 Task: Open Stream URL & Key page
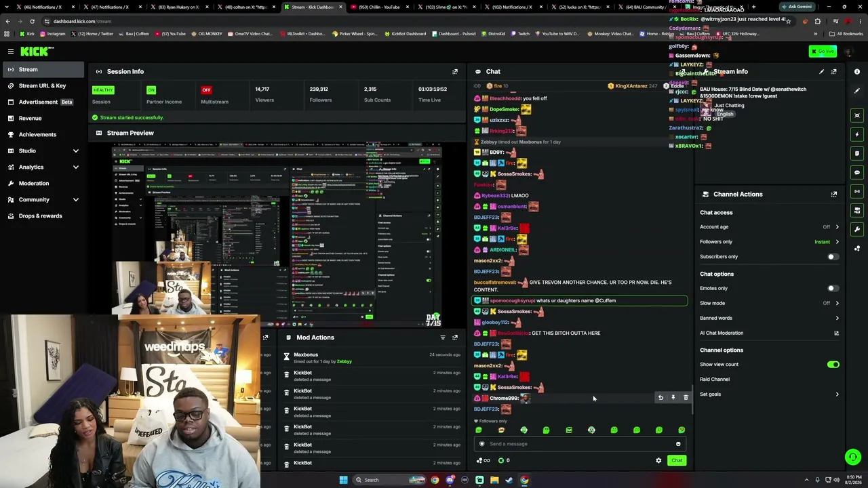(x=42, y=85)
